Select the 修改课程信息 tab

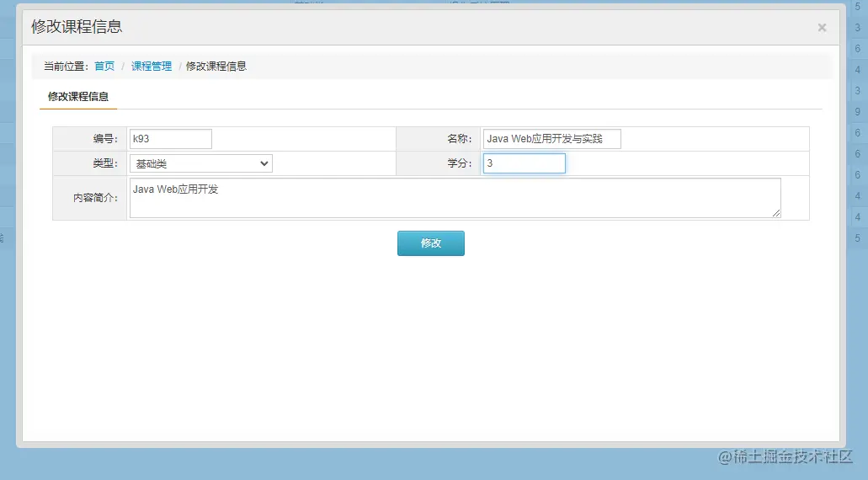click(x=78, y=97)
